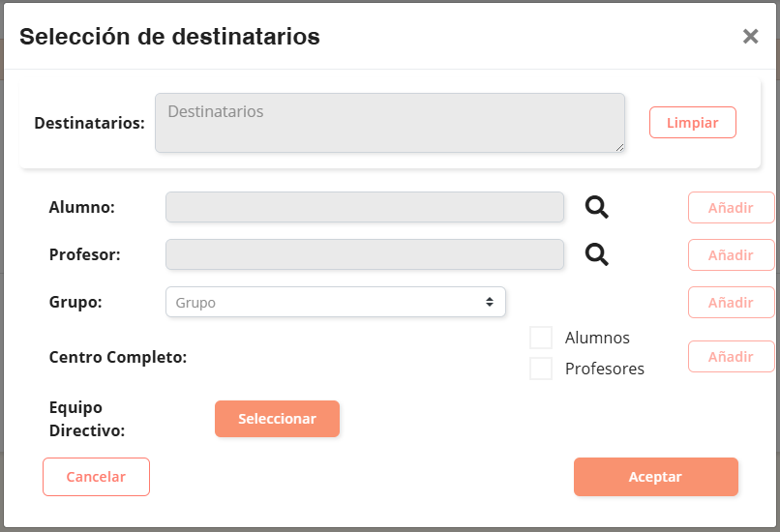The image size is (780, 532).
Task: Click the Cancelar button
Action: tap(96, 477)
